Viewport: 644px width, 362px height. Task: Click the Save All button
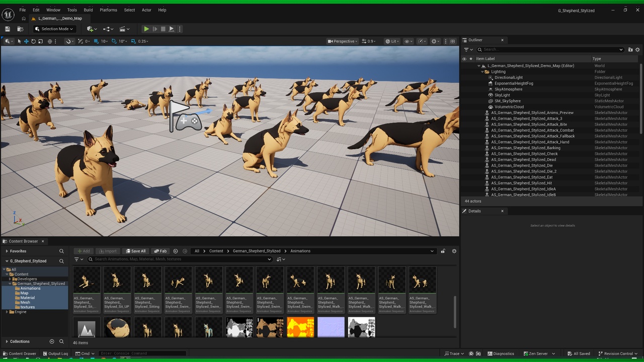point(135,251)
